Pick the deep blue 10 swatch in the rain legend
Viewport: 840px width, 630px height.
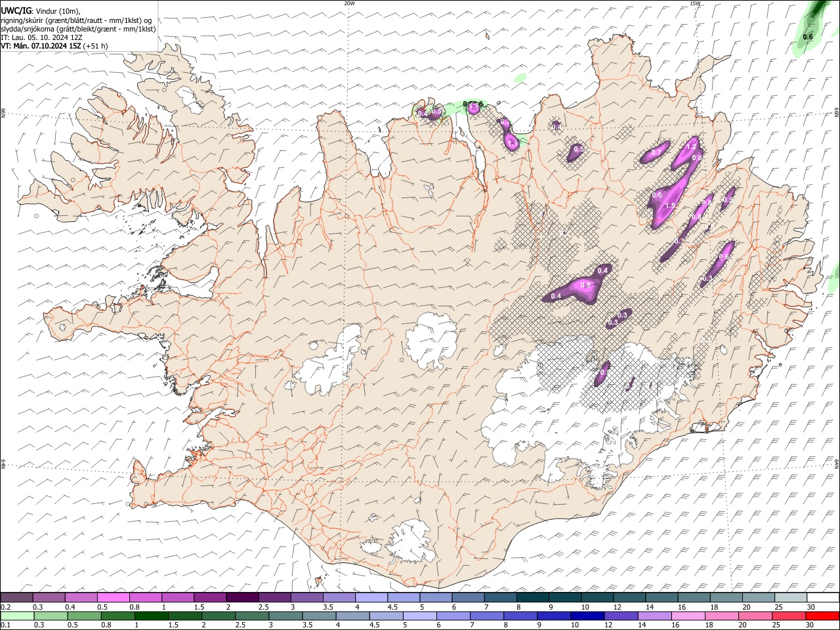(587, 616)
